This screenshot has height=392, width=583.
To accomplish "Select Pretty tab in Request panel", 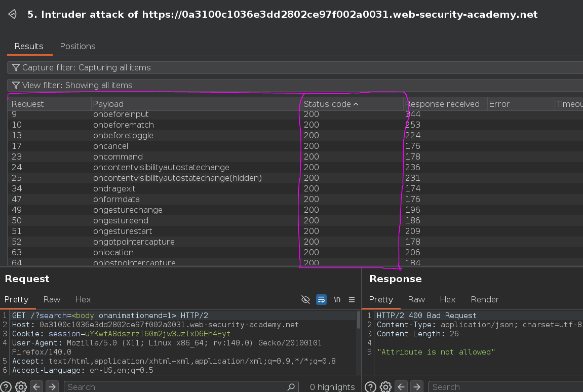I will [x=16, y=299].
